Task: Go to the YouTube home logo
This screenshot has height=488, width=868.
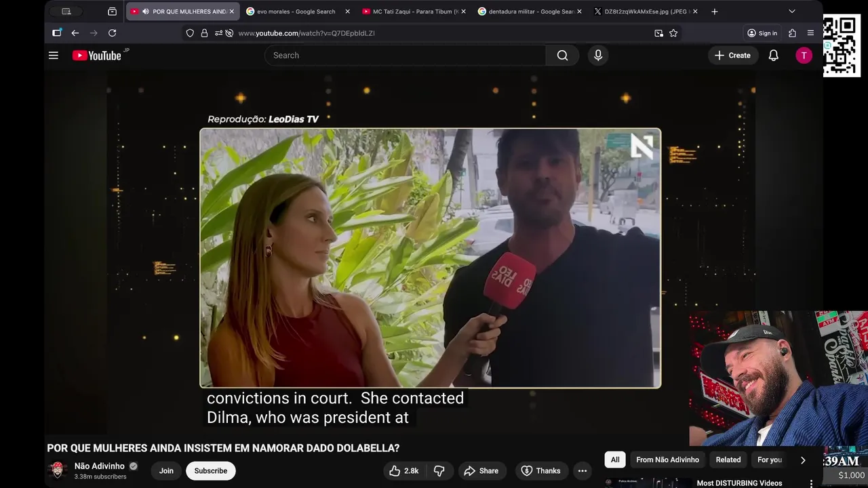Action: tap(97, 56)
